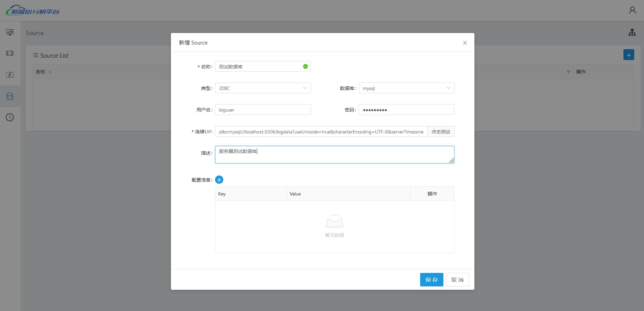The height and width of the screenshot is (311, 644).
Task: Open the database source sidebar icon
Action: pyautogui.click(x=10, y=96)
